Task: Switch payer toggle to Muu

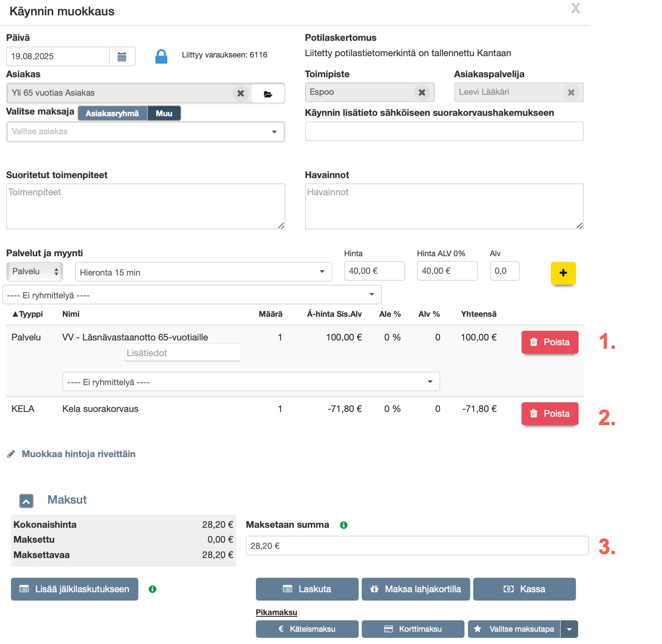Action: tap(164, 113)
